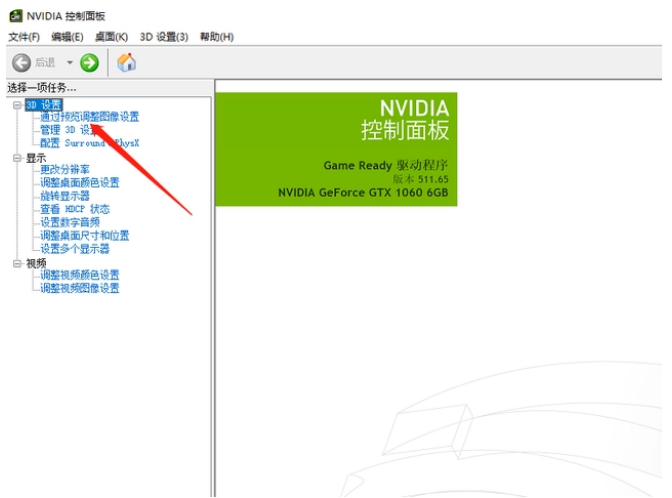Screen dimensions: 672x498
Task: Open 旋转显示器
Action: click(x=65, y=196)
